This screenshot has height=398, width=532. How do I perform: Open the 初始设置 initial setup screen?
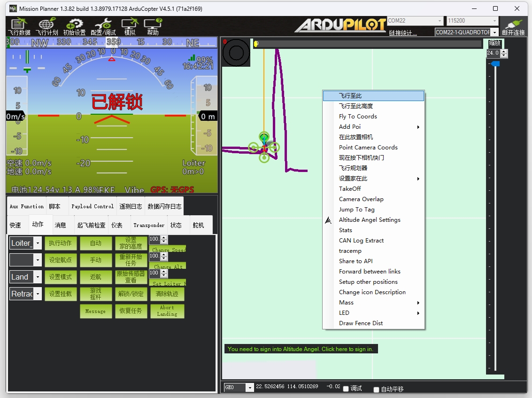(74, 26)
